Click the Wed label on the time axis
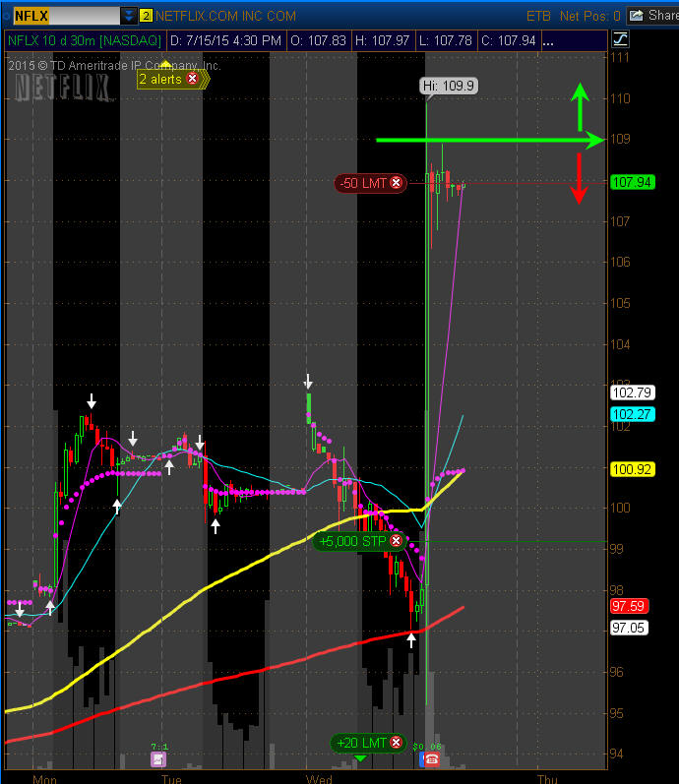The width and height of the screenshot is (679, 784). [x=319, y=779]
